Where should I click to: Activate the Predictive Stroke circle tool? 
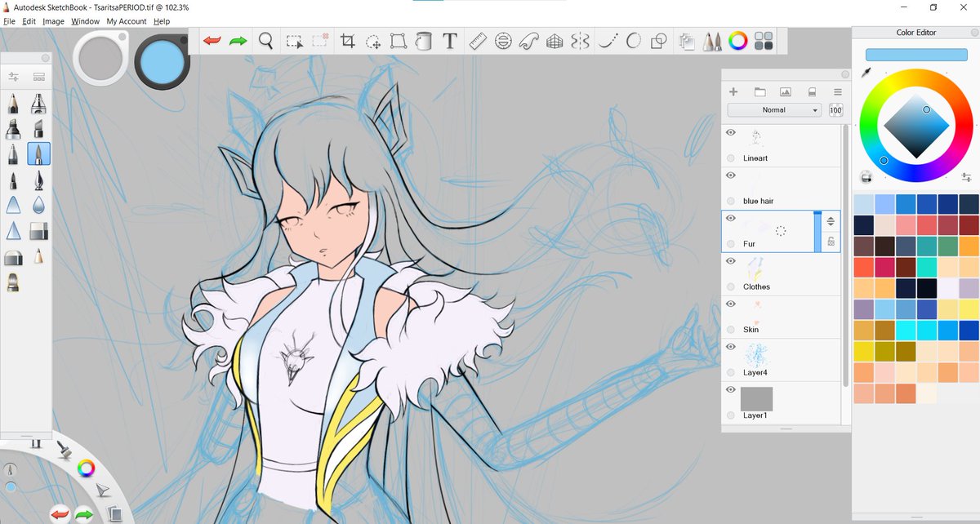(633, 41)
